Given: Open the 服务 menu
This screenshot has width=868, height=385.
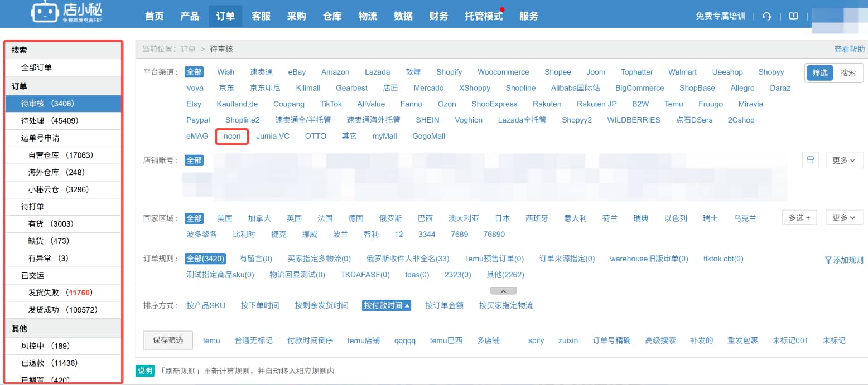Looking at the screenshot, I should pyautogui.click(x=529, y=16).
